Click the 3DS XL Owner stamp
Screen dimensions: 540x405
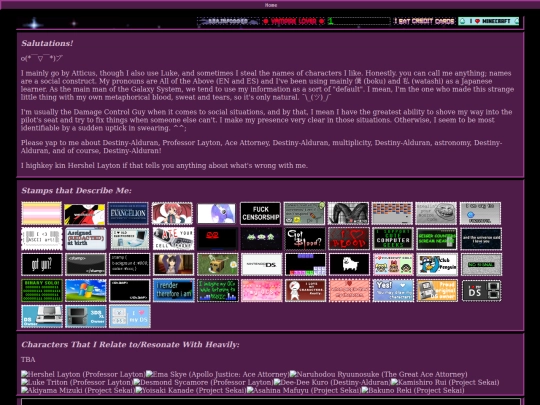click(x=86, y=316)
